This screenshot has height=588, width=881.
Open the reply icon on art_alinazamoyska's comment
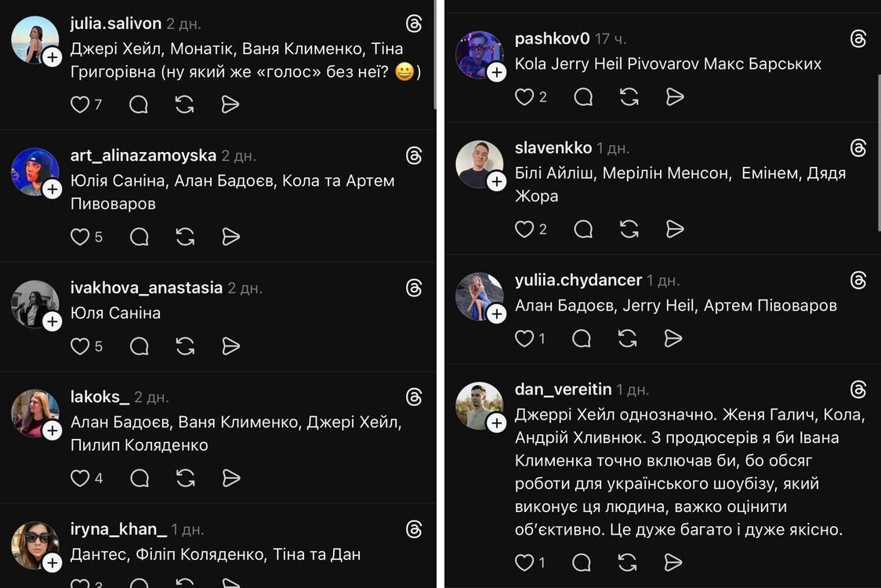[139, 236]
